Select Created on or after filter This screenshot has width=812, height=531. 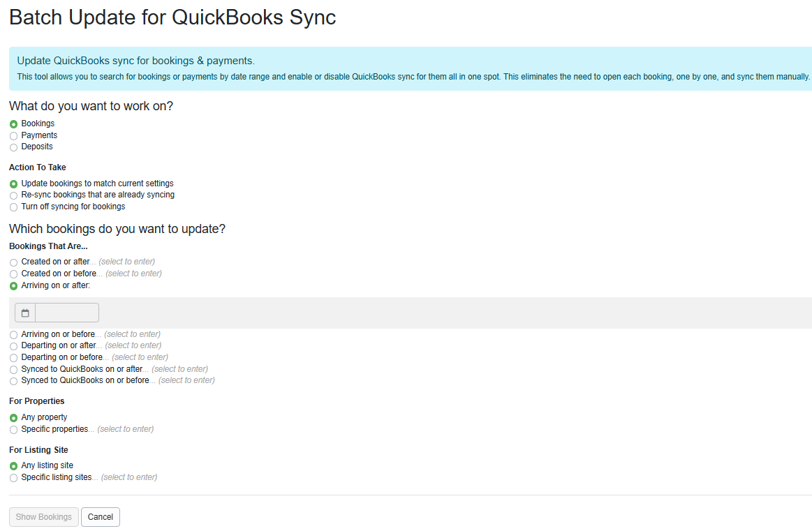pos(13,262)
